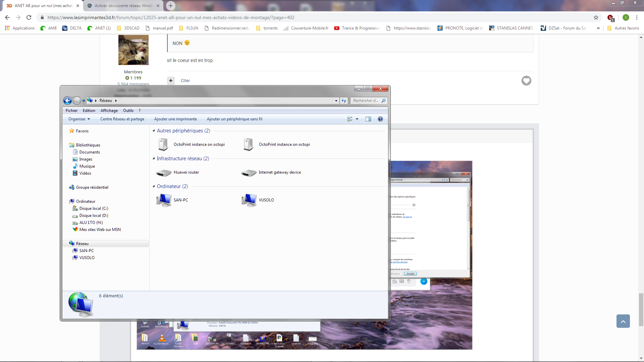This screenshot has height=362, width=644.
Task: Open the Autres favoris folder
Action: 623,28
